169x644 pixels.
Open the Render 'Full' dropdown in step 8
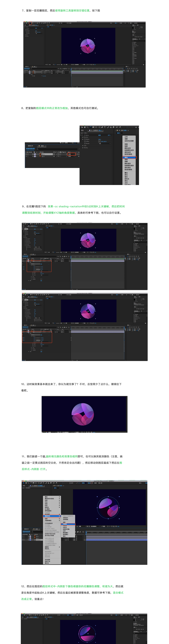104,143
